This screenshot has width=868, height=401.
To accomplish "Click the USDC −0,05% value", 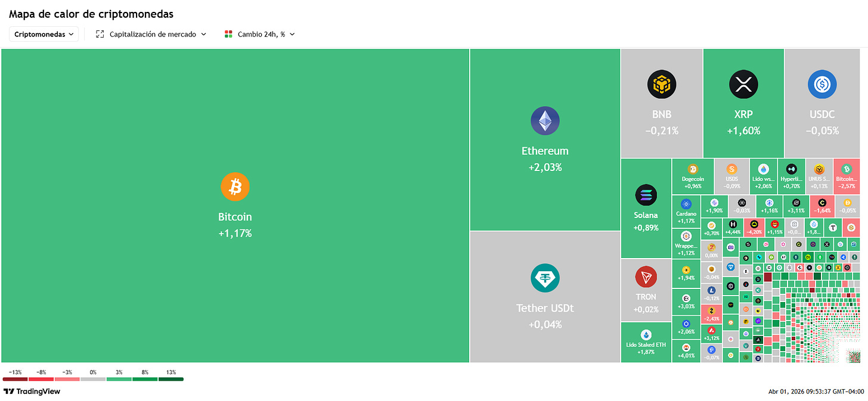I will tap(822, 130).
